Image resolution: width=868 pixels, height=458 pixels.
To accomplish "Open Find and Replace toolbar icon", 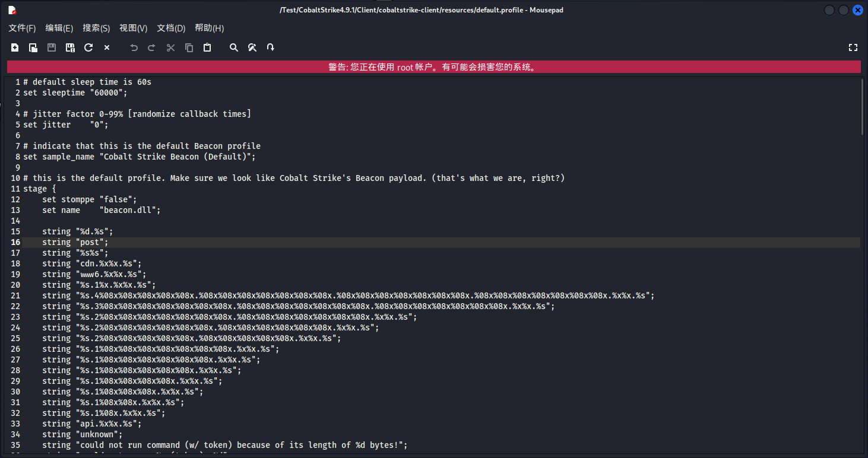I will [x=252, y=47].
